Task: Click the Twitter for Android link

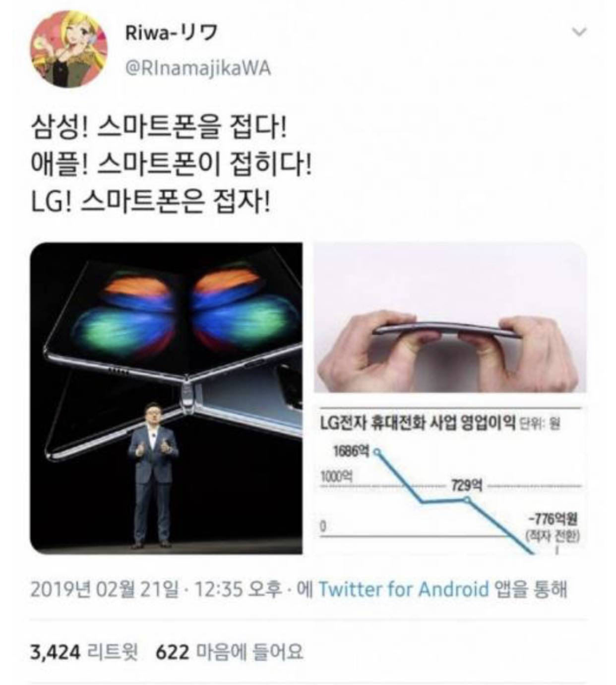Action: pyautogui.click(x=403, y=589)
